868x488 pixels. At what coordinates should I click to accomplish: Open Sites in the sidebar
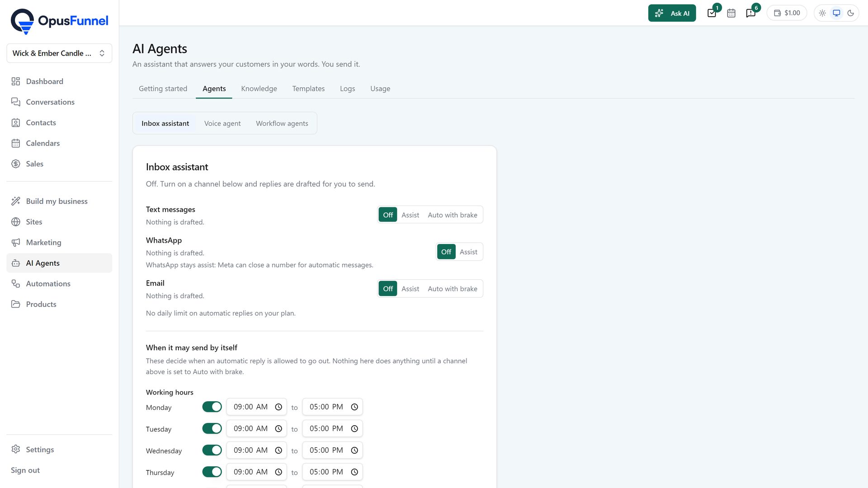[59, 222]
